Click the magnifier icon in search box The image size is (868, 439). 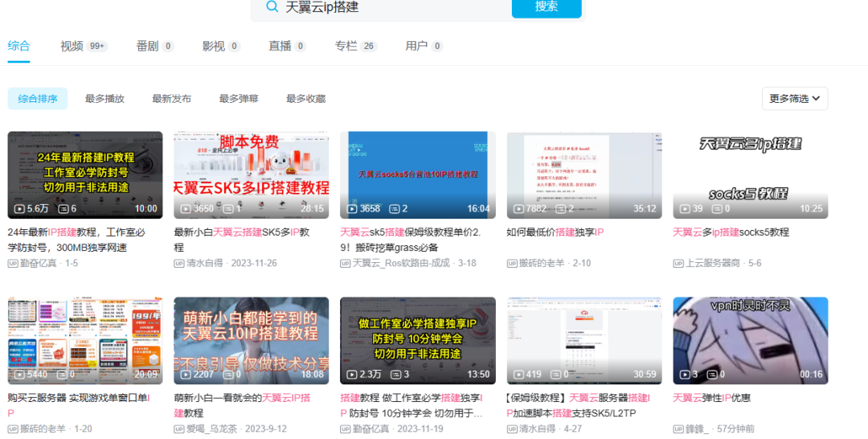pyautogui.click(x=272, y=6)
